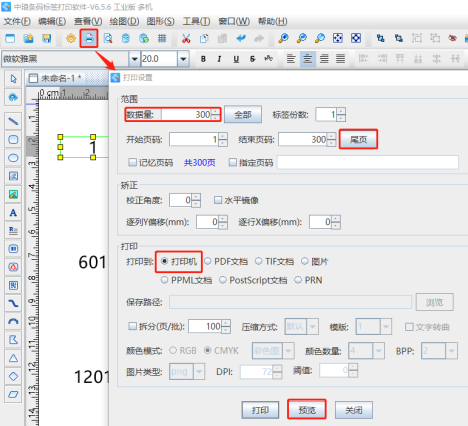Viewport: 468px width, 426px height.
Task: Click the save document icon
Action: click(47, 38)
